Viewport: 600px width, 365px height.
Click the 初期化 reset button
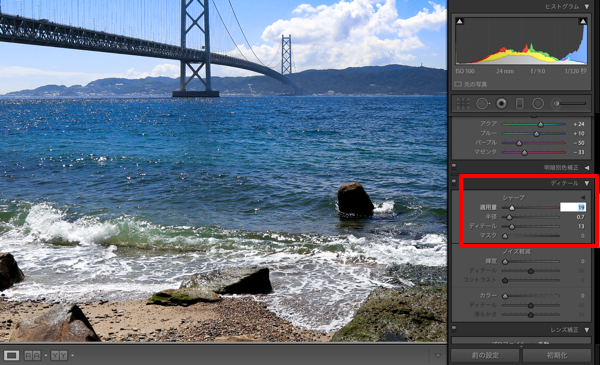point(557,355)
